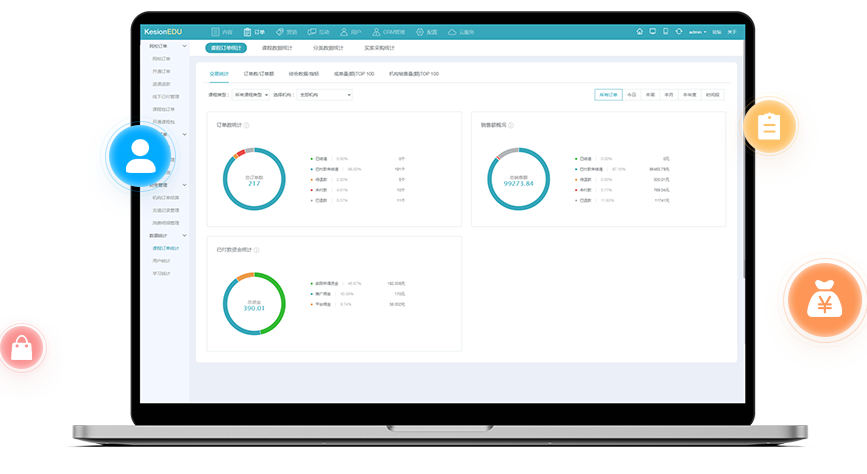
Task: Click the refresh icon in top bar
Action: coord(679,31)
